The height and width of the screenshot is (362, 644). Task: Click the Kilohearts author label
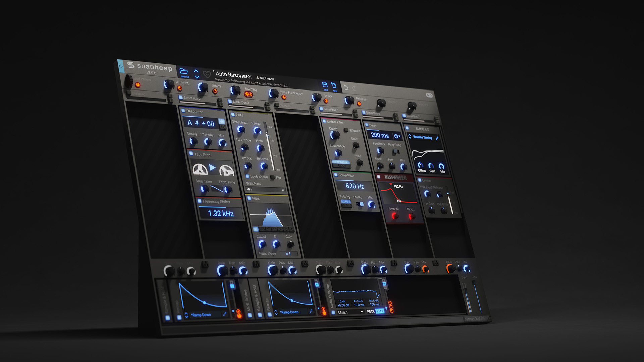coord(267,79)
